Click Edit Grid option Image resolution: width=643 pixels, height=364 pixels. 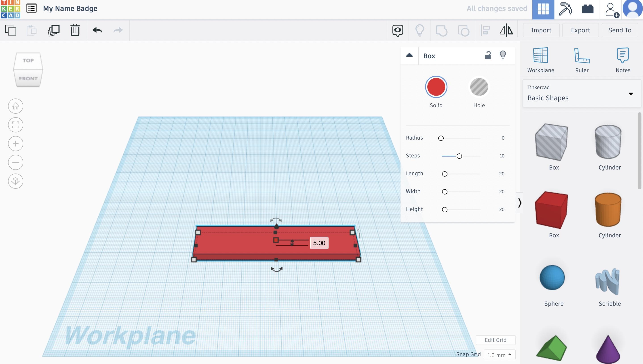pyautogui.click(x=495, y=340)
